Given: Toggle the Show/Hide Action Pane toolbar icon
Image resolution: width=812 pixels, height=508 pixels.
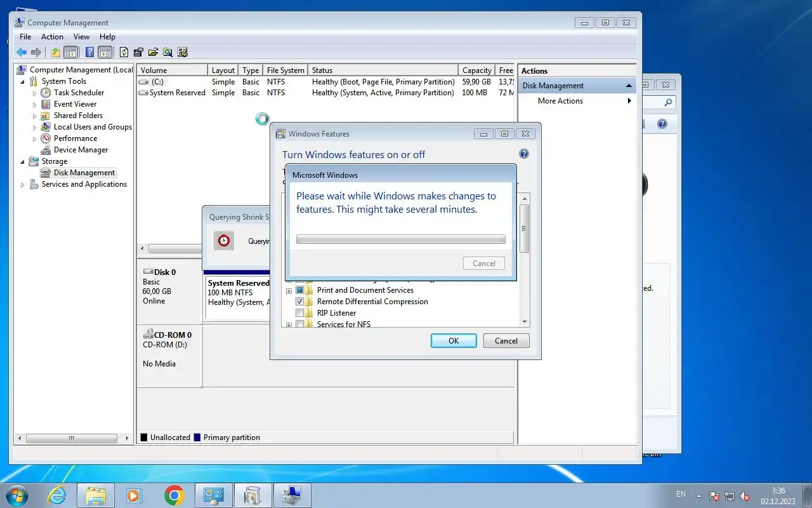Looking at the screenshot, I should [x=105, y=52].
